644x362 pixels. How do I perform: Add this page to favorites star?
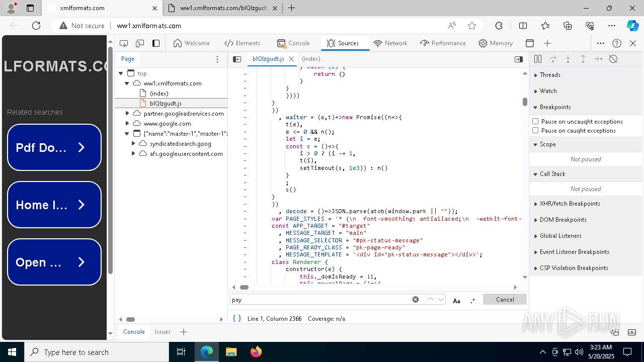[x=471, y=26]
